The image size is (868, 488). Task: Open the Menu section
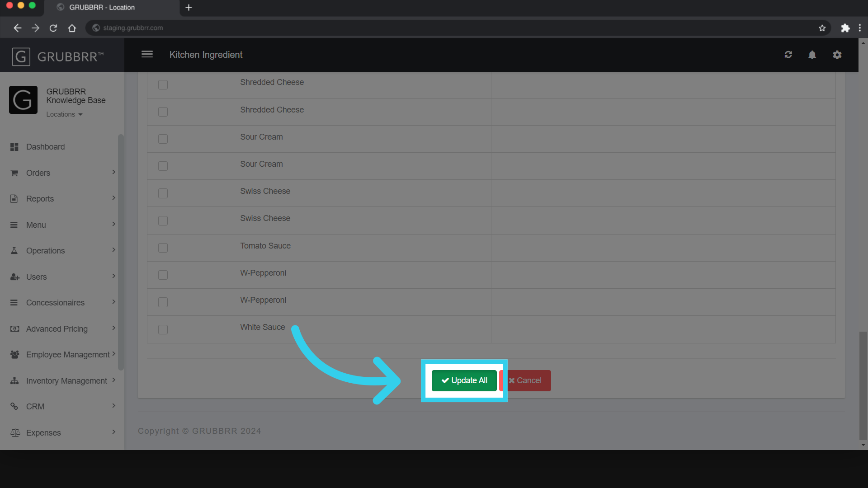(62, 225)
